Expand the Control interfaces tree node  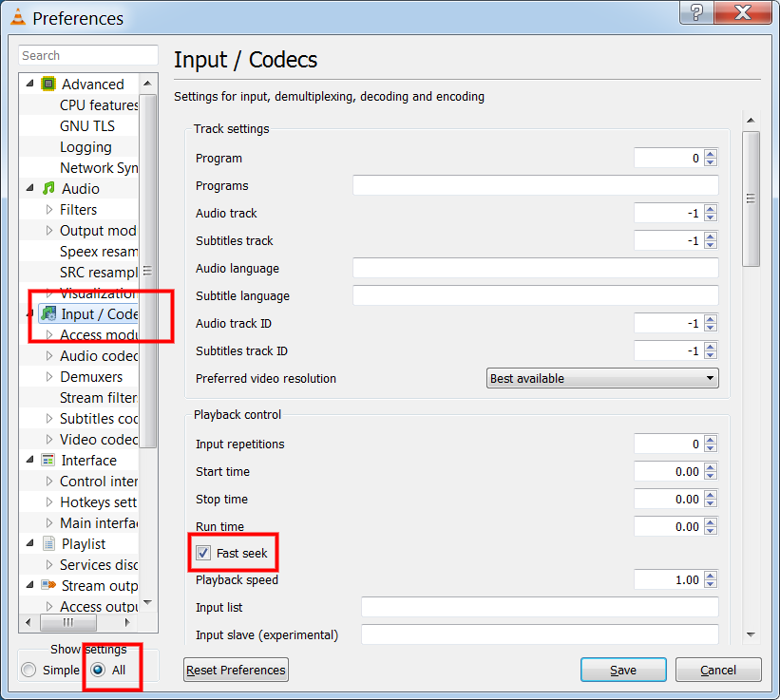point(48,481)
